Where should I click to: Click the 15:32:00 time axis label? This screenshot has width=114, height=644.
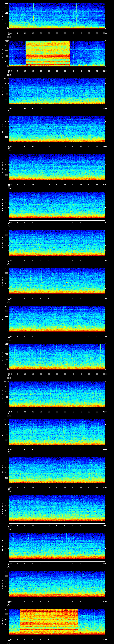(9, 147)
